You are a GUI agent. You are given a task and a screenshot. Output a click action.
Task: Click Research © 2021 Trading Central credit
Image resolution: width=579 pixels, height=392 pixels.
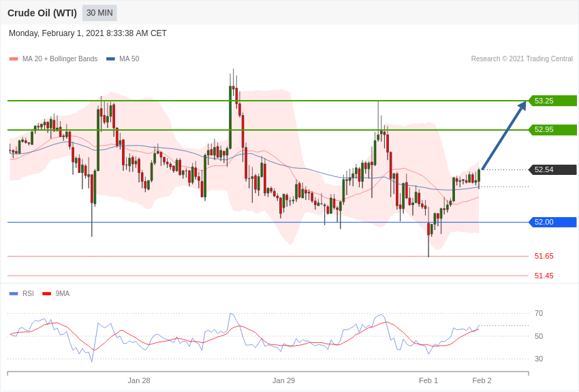[x=522, y=59]
